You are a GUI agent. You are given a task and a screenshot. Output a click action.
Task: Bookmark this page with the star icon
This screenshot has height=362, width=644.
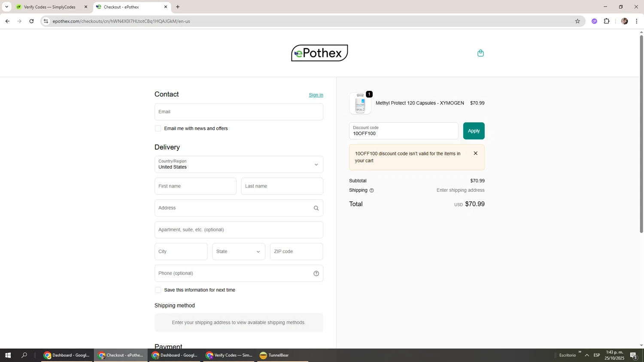pos(577,21)
